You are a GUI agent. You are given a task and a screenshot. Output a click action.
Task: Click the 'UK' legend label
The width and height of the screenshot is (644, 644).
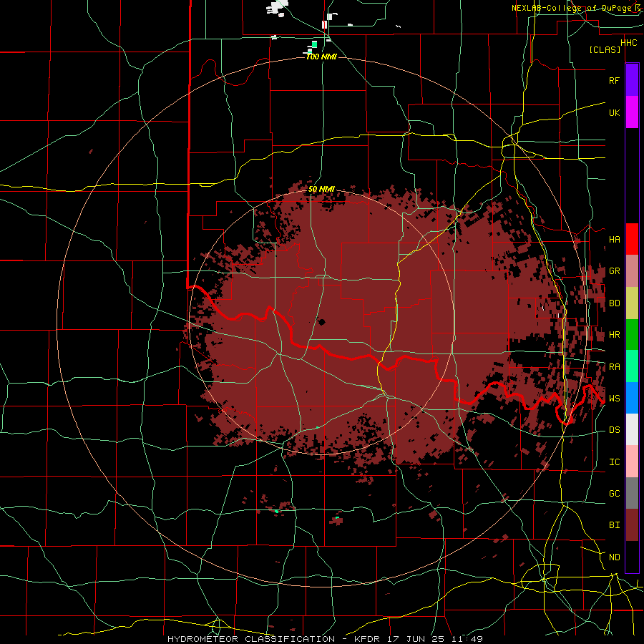click(614, 112)
